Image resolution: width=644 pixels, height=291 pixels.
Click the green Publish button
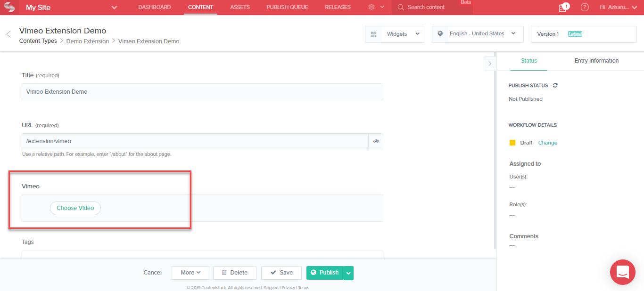click(x=324, y=273)
